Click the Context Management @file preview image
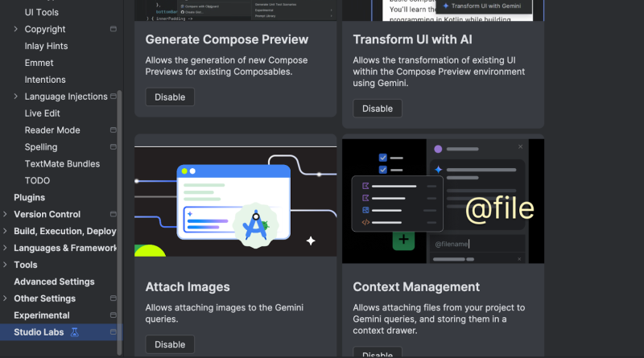Image resolution: width=644 pixels, height=358 pixels. 443,201
